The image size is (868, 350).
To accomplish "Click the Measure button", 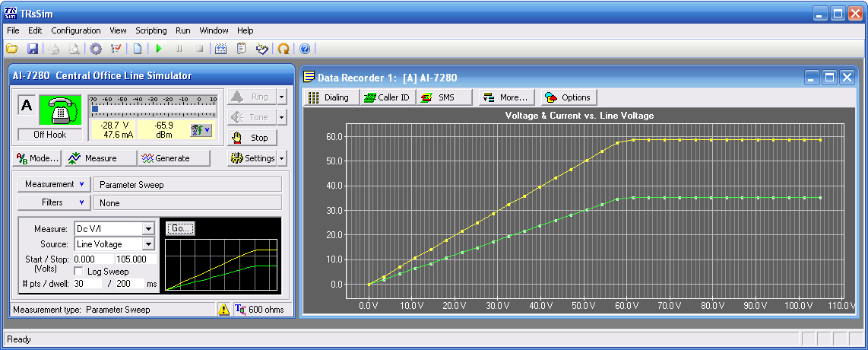I will (x=101, y=158).
